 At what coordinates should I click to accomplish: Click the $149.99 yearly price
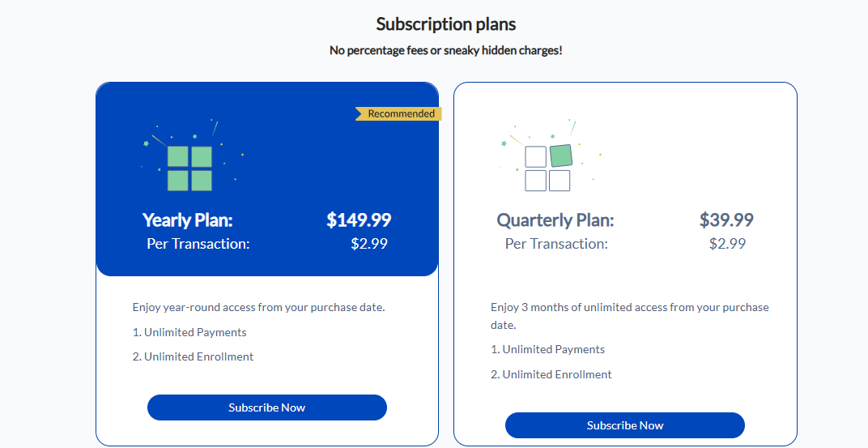359,220
